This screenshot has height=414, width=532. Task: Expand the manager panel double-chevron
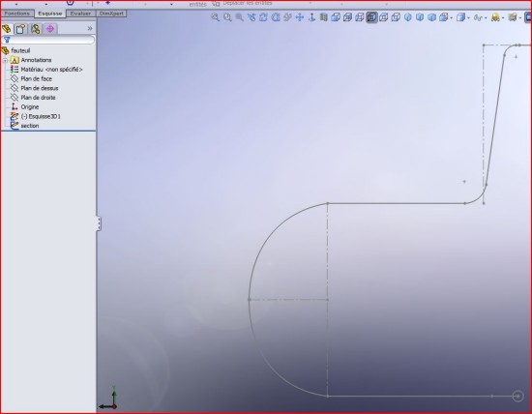pos(90,28)
